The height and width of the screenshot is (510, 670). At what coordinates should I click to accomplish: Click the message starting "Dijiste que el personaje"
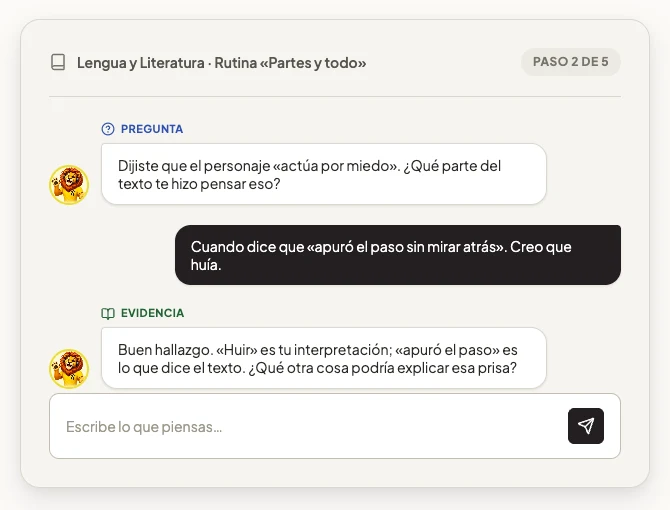click(324, 174)
